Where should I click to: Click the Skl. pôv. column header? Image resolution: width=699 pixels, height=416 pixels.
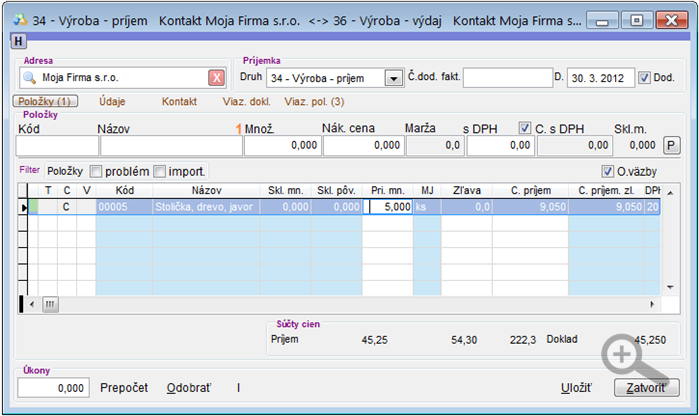pos(336,190)
